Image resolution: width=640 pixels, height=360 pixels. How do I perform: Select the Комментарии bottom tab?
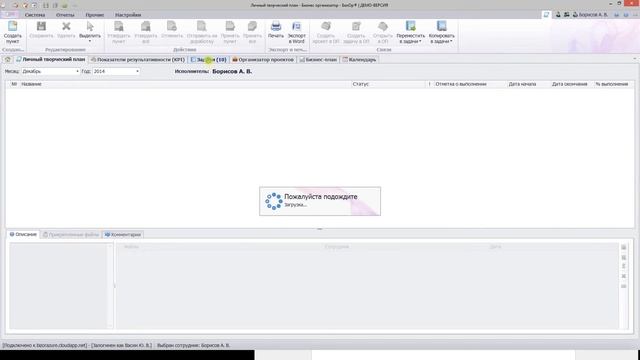(123, 235)
